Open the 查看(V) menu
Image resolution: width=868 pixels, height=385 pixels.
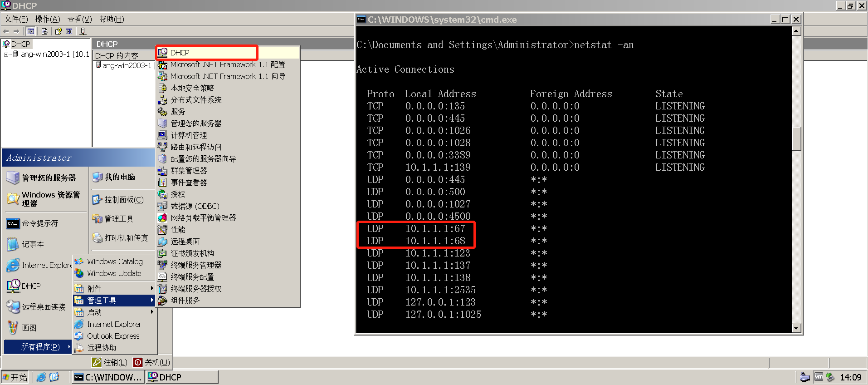(80, 19)
